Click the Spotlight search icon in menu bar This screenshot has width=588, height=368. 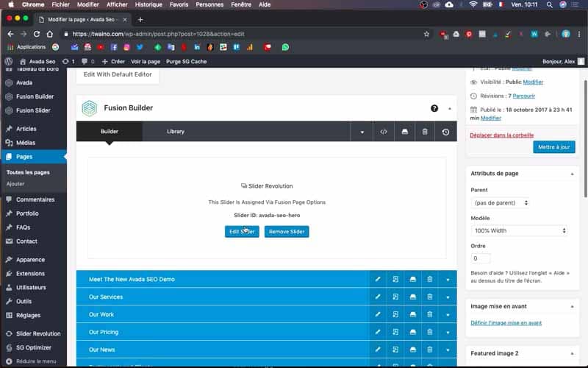(549, 4)
